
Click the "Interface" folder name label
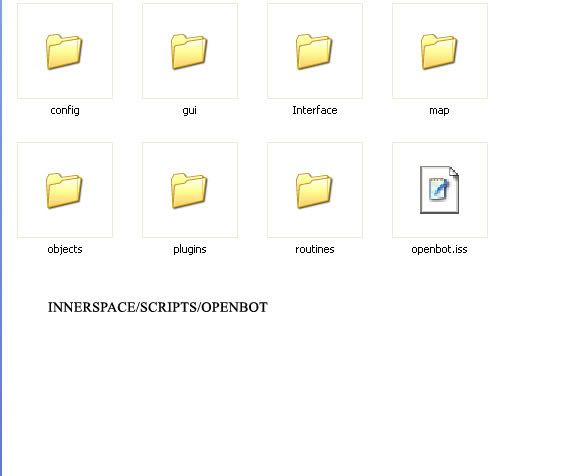(x=315, y=110)
